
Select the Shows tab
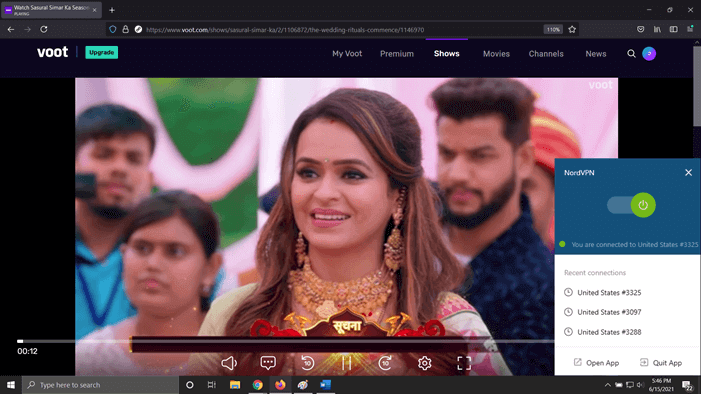447,54
